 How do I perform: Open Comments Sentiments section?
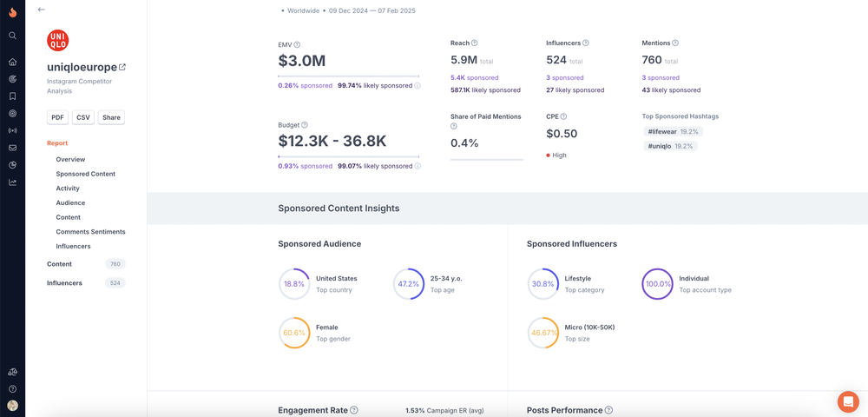pos(91,231)
